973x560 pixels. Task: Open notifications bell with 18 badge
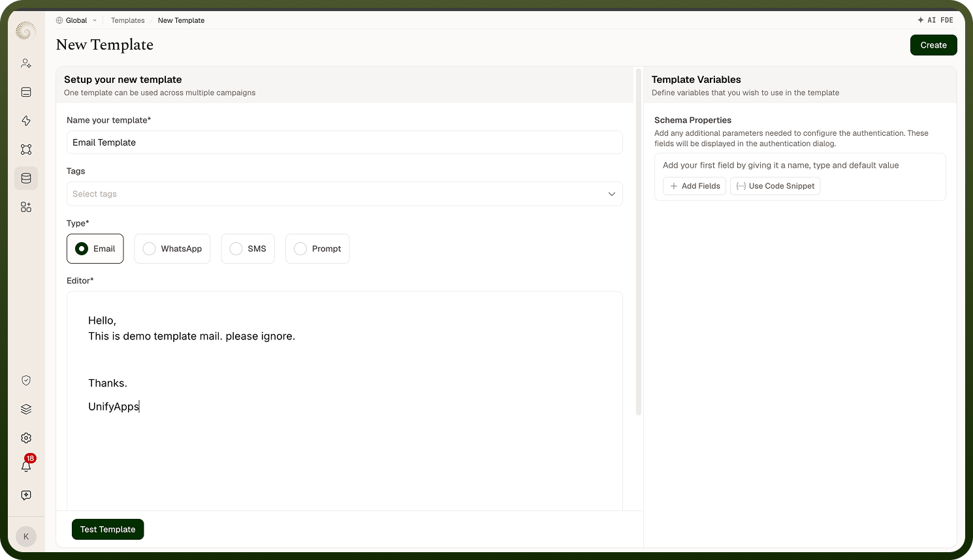pos(26,465)
